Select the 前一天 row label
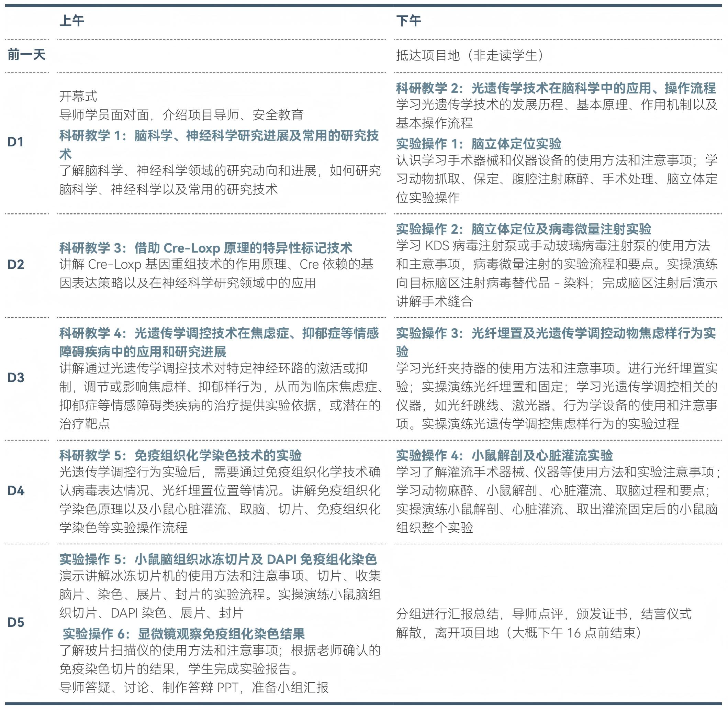The width and height of the screenshot is (728, 710). 26,55
